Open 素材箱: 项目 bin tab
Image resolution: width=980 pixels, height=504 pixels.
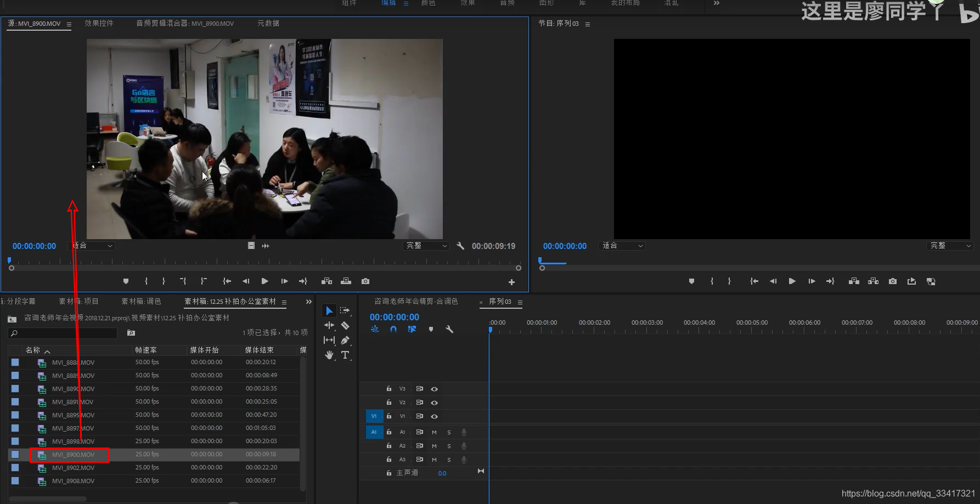click(78, 302)
